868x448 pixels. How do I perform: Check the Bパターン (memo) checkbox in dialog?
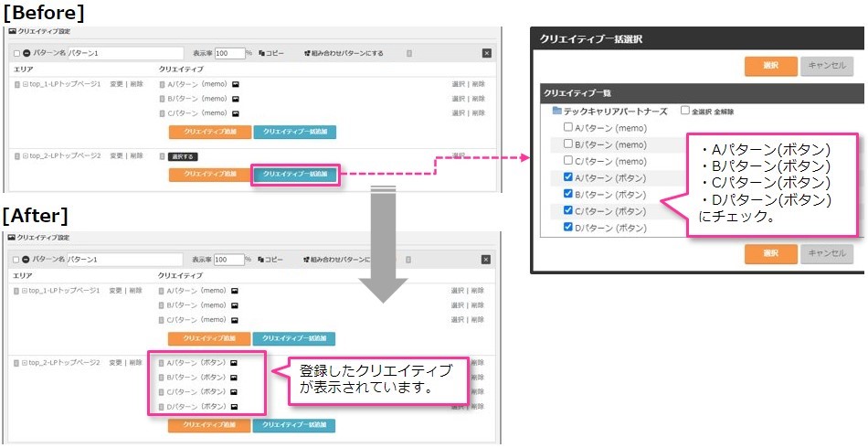(x=568, y=144)
